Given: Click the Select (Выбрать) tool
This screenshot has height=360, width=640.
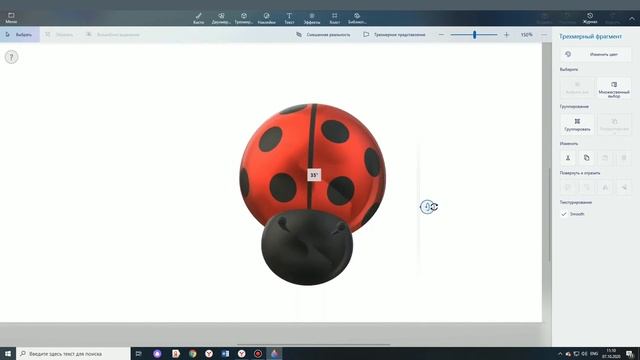Looking at the screenshot, I should pyautogui.click(x=19, y=35).
